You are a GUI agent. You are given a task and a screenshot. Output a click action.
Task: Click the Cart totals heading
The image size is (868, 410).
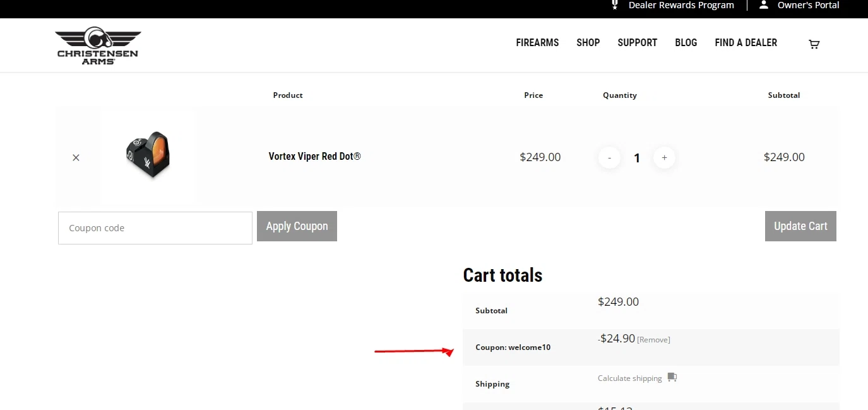point(502,275)
